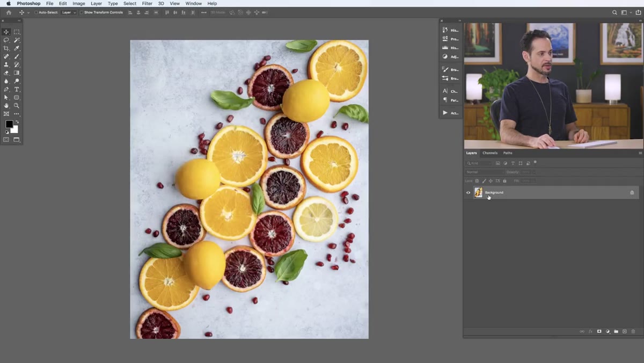The height and width of the screenshot is (363, 644).
Task: Select the Clone Stamp tool
Action: point(6,64)
